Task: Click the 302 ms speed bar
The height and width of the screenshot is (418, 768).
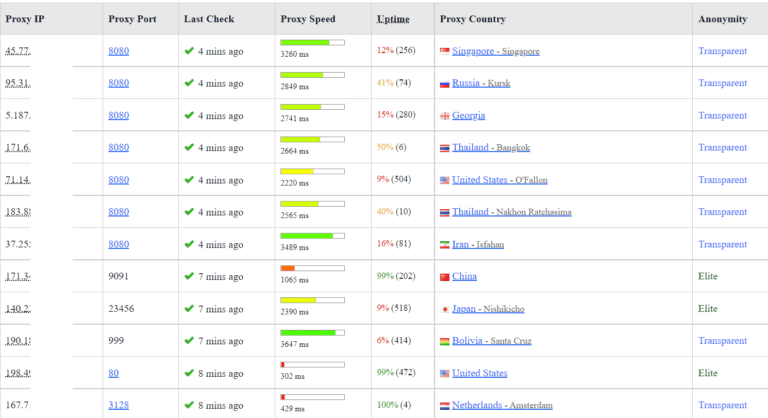Action: [312, 365]
